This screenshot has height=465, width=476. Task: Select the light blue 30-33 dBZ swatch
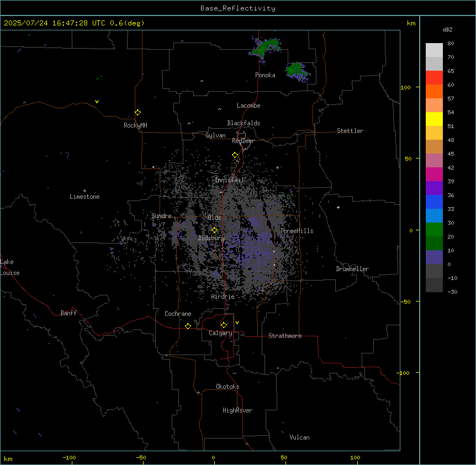434,216
